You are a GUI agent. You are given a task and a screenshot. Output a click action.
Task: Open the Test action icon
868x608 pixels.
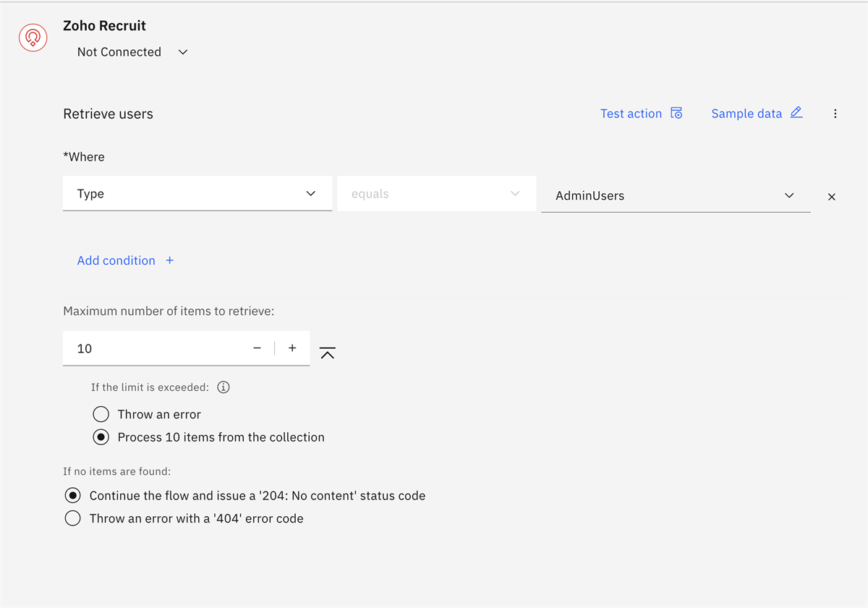(676, 113)
